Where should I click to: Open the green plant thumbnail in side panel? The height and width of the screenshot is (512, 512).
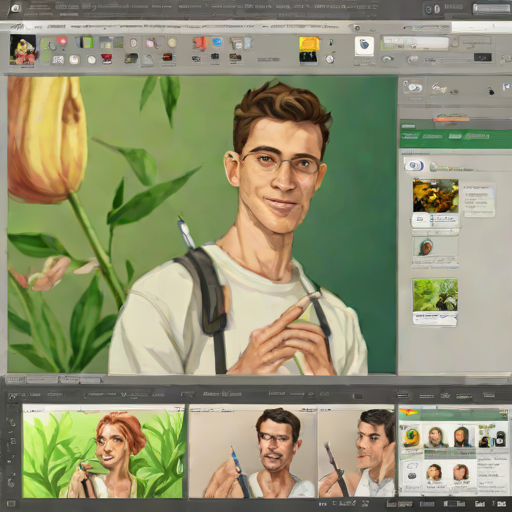[x=435, y=295]
